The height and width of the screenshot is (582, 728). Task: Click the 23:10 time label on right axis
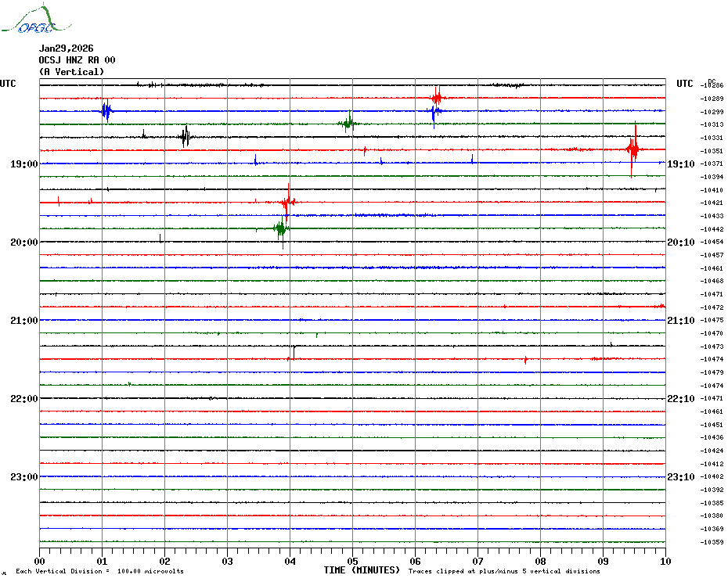[680, 477]
